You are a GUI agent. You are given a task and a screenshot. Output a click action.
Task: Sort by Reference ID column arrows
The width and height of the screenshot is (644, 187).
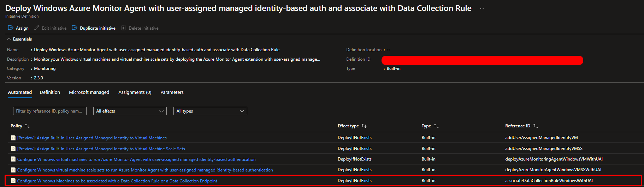tap(536, 126)
